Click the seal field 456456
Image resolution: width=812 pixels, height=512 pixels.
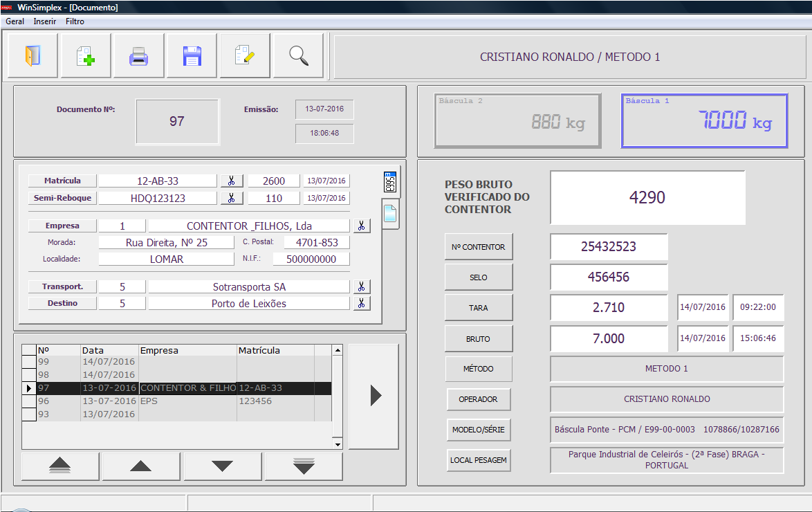[609, 277]
